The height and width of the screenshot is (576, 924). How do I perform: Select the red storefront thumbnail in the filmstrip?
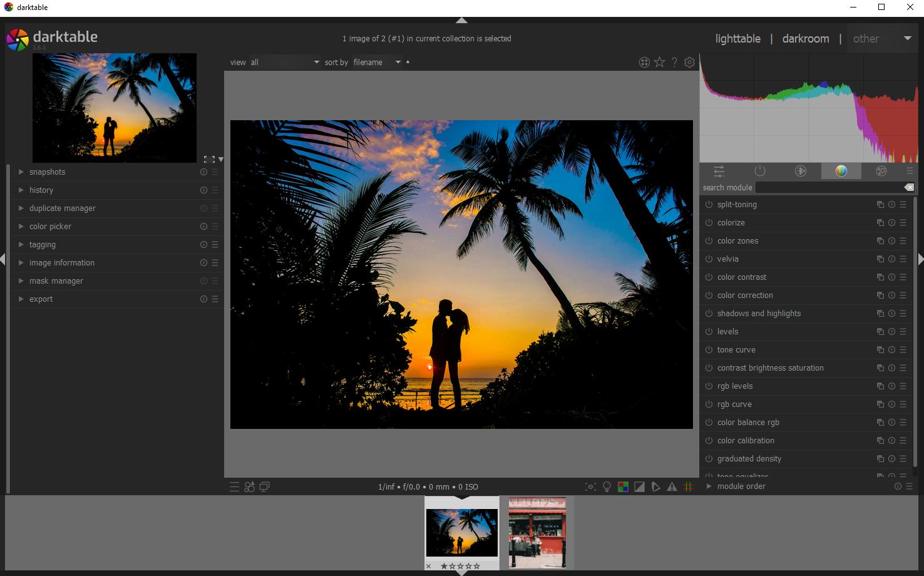click(538, 532)
